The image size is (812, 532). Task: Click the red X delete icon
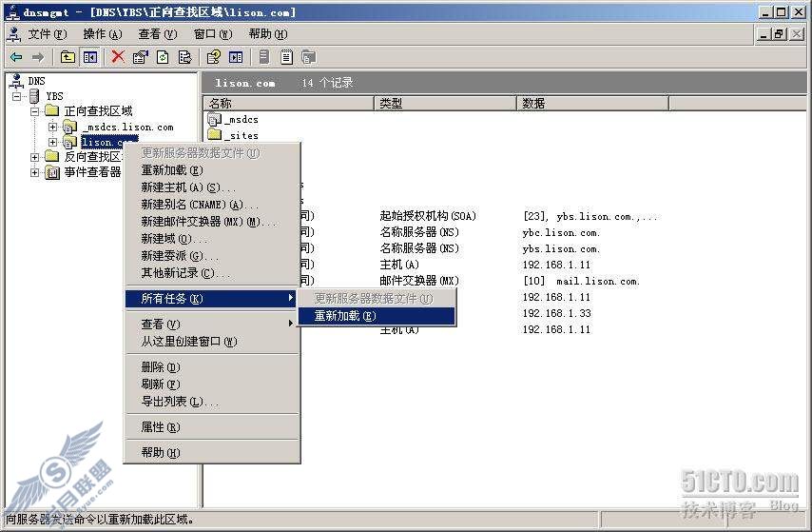(x=118, y=56)
